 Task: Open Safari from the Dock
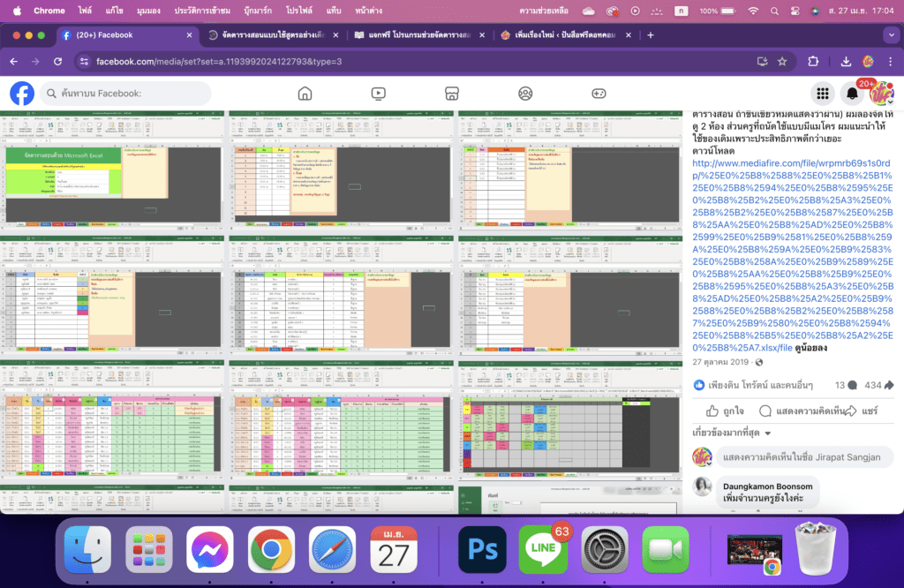tap(332, 549)
